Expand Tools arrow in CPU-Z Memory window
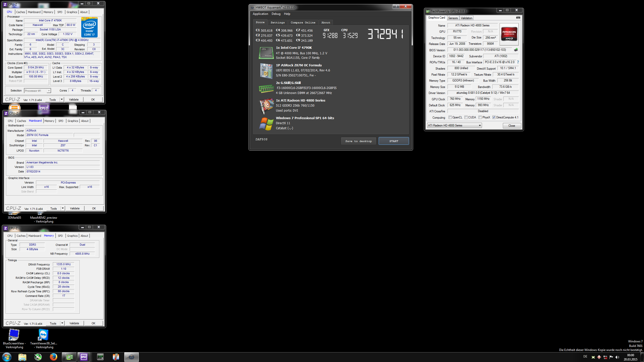Screen dimensions: 644x362 pyautogui.click(x=62, y=323)
